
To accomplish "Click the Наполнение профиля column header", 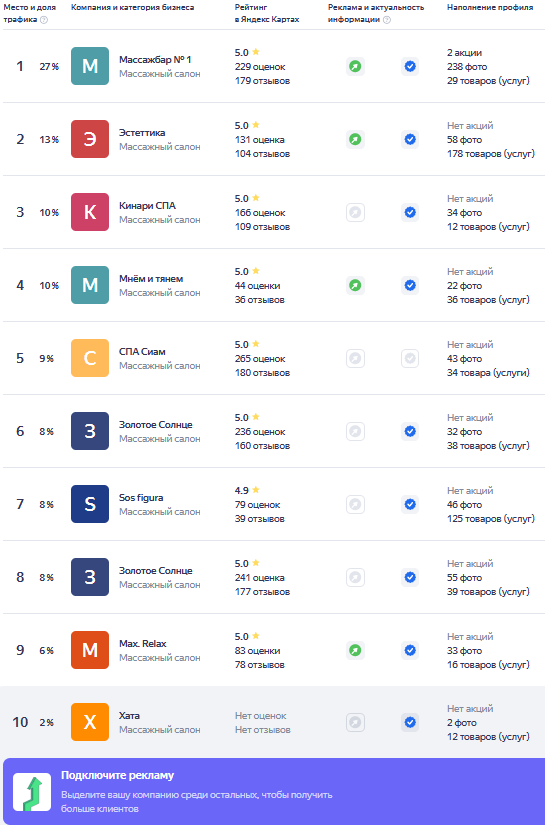I will point(490,7).
